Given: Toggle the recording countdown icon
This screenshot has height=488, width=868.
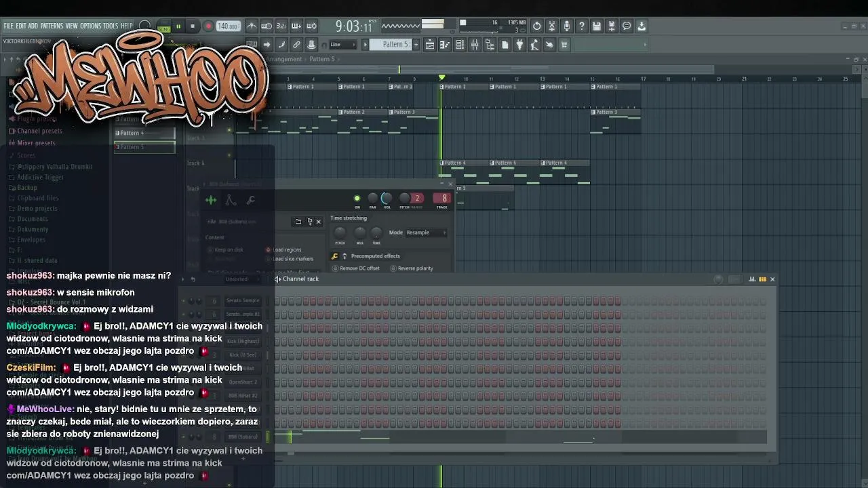Looking at the screenshot, I should point(281,26).
